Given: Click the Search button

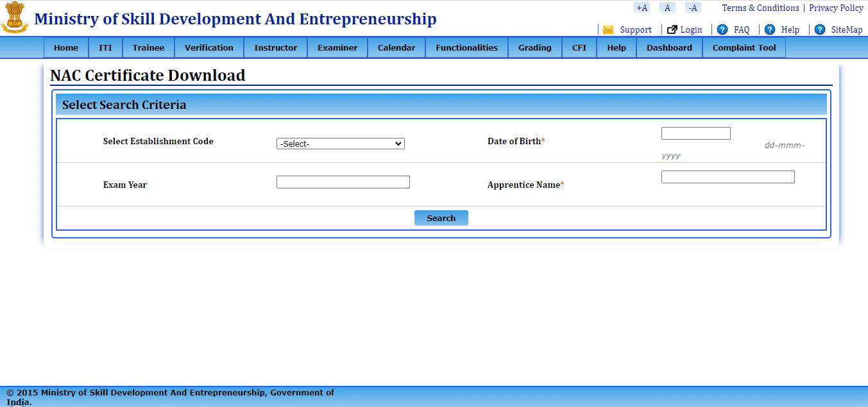Looking at the screenshot, I should 441,217.
